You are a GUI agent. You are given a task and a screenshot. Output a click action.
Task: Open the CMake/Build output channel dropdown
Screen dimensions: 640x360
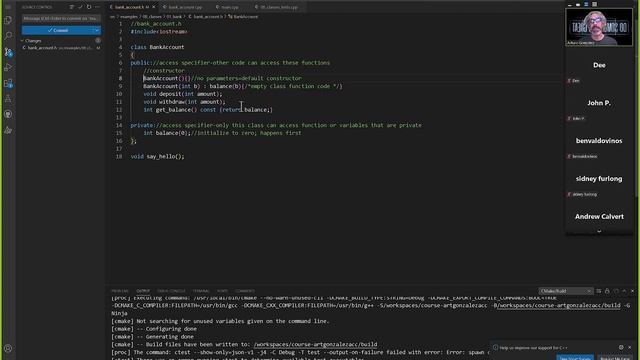click(x=565, y=291)
